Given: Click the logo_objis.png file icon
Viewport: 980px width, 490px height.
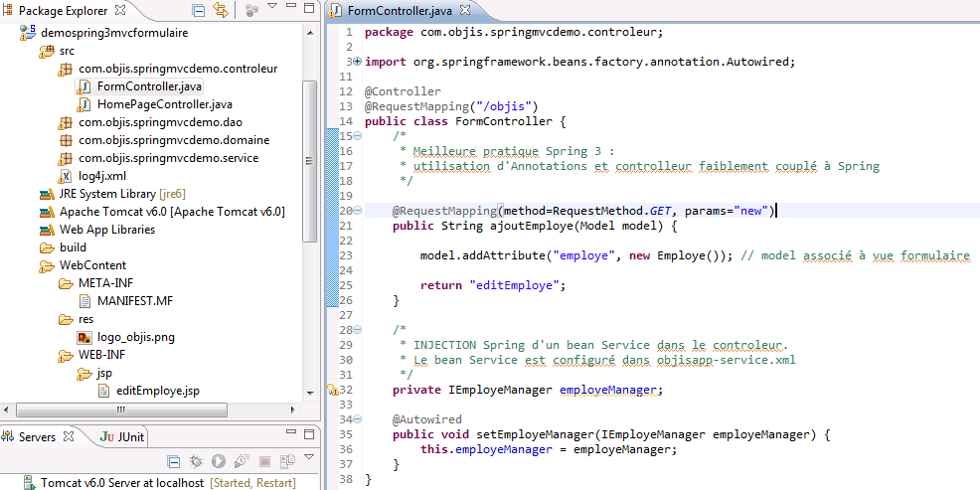Looking at the screenshot, I should point(84,338).
